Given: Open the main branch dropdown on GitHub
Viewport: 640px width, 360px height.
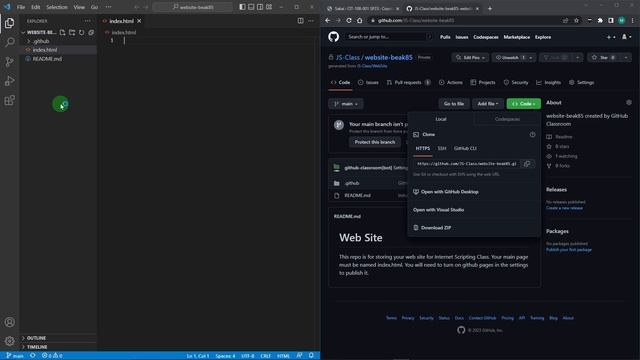Looking at the screenshot, I should (346, 104).
